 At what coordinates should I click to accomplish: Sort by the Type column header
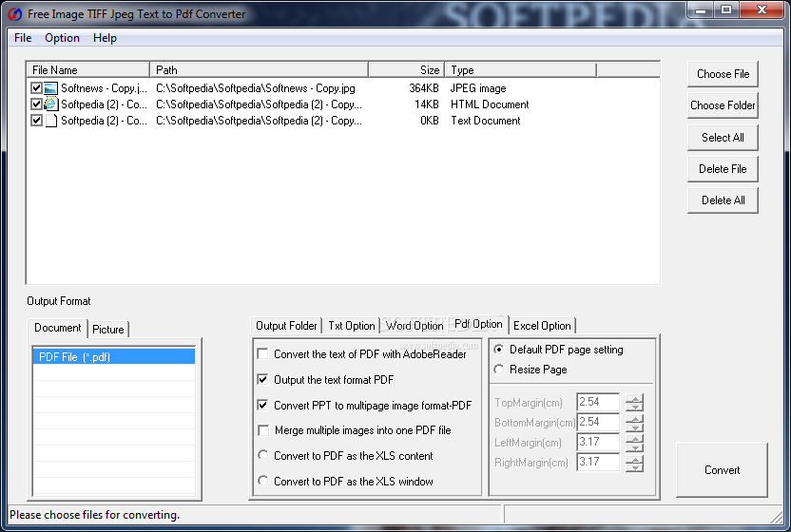(521, 70)
